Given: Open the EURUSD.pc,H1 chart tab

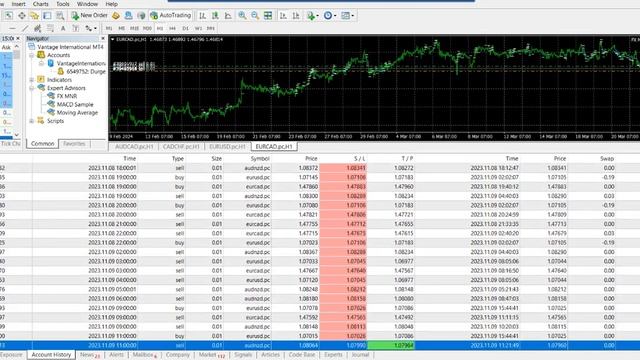Looking at the screenshot, I should pyautogui.click(x=227, y=147).
